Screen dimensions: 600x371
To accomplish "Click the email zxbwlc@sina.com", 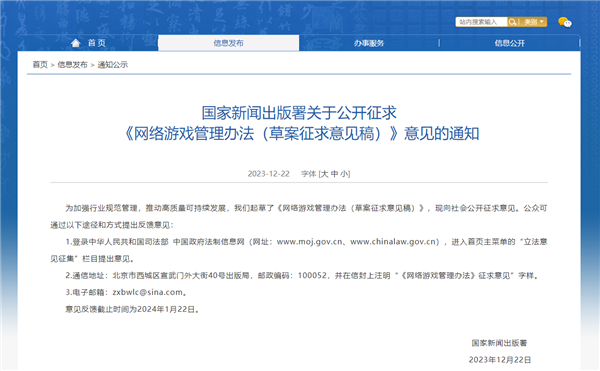I will (147, 292).
